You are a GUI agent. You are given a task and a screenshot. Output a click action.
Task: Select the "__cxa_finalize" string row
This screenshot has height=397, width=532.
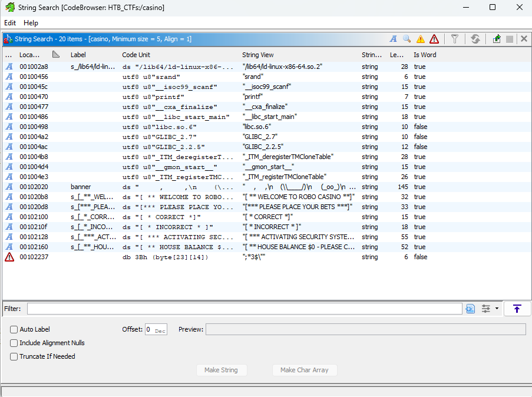pyautogui.click(x=267, y=107)
